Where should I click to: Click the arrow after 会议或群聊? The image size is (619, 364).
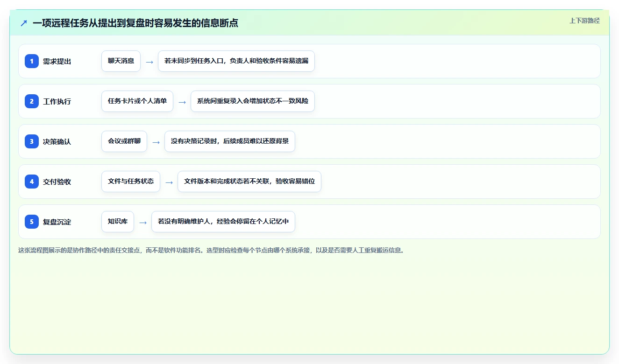(x=156, y=142)
